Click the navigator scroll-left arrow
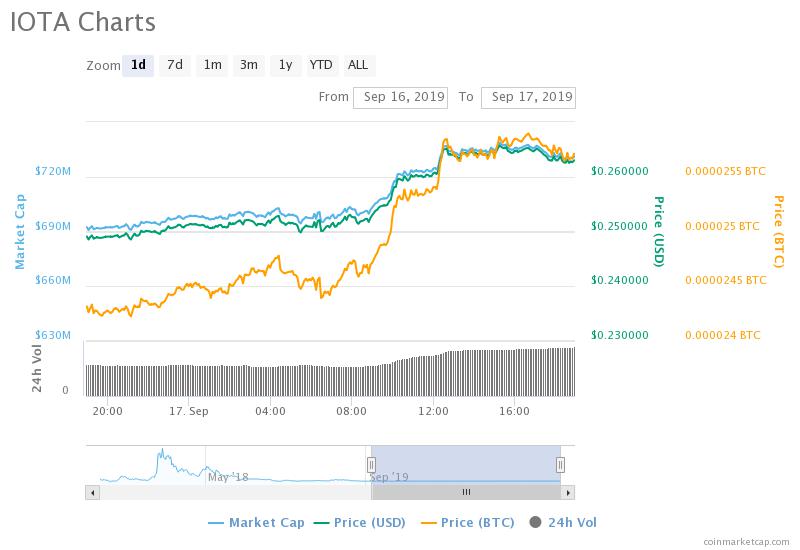 (x=92, y=492)
